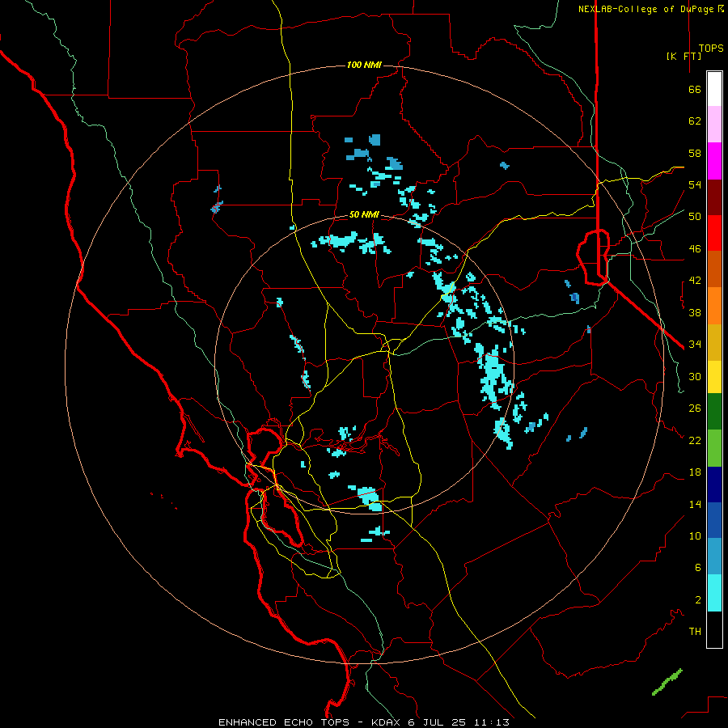Click the 14 value on the scale
The height and width of the screenshot is (728, 728).
[695, 504]
